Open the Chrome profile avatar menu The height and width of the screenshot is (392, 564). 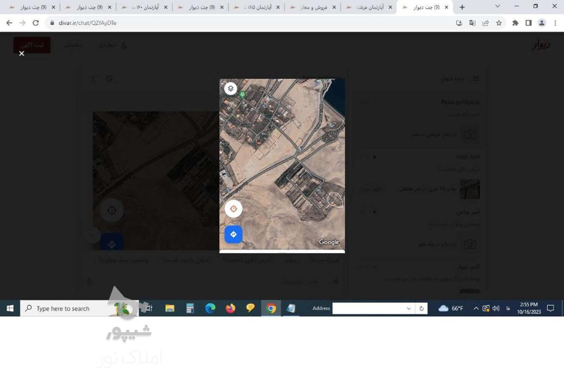(542, 23)
